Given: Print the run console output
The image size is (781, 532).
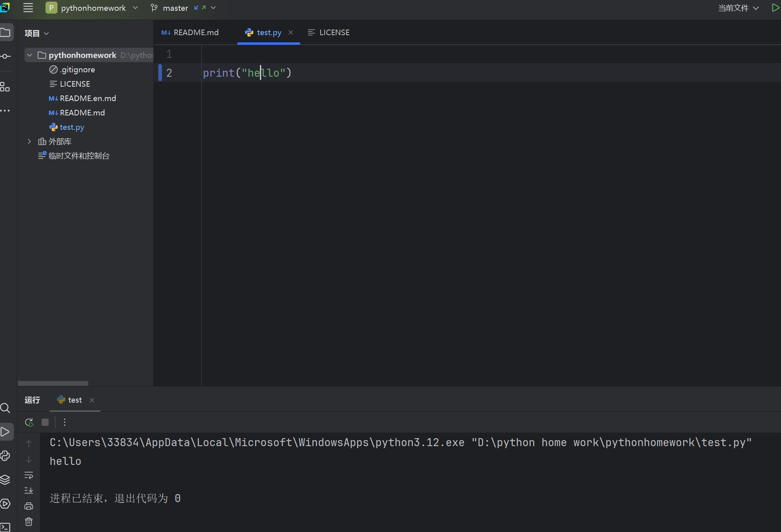Looking at the screenshot, I should 29,506.
